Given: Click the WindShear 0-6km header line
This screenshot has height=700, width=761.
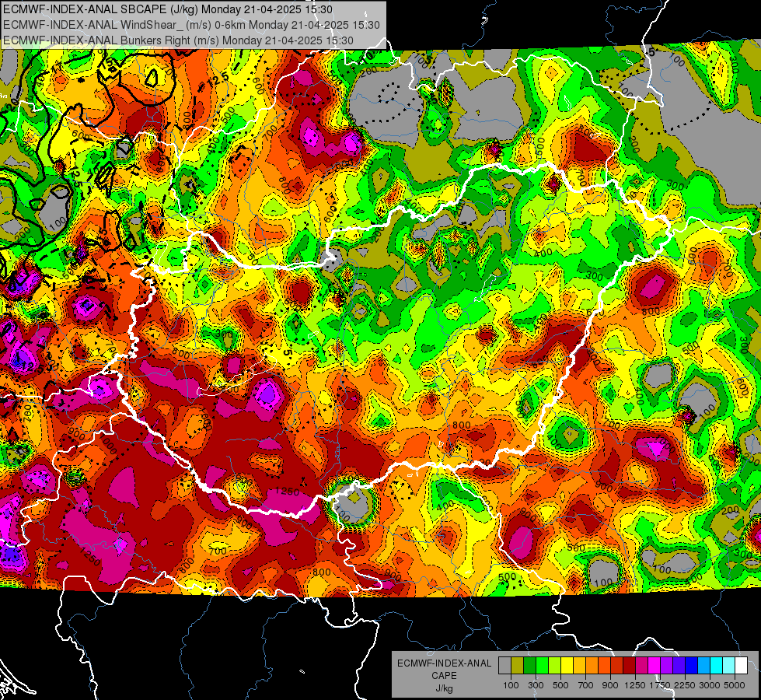Looking at the screenshot, I should pyautogui.click(x=191, y=25).
